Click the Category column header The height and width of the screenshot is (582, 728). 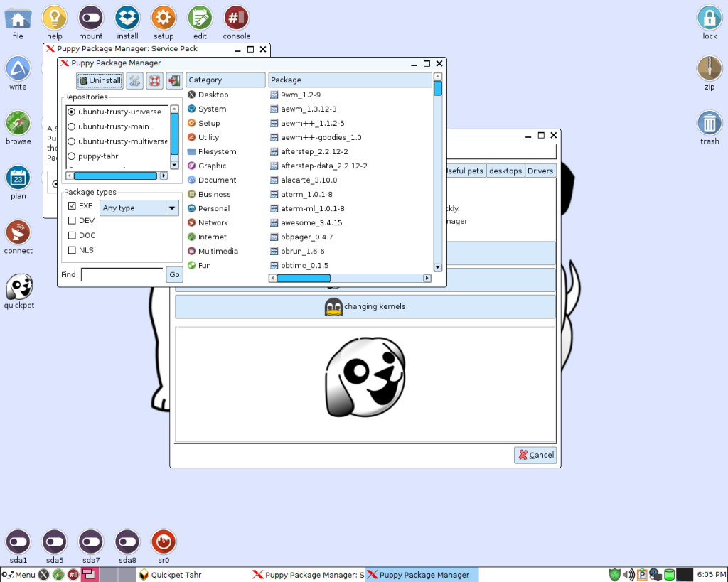click(225, 80)
